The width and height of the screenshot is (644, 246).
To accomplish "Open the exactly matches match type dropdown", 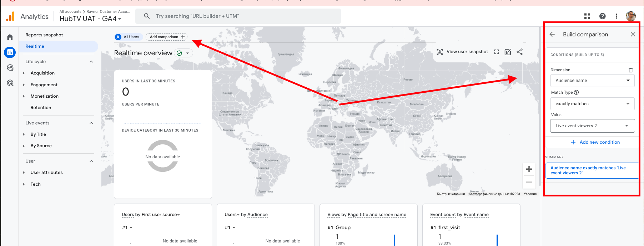I will click(592, 104).
